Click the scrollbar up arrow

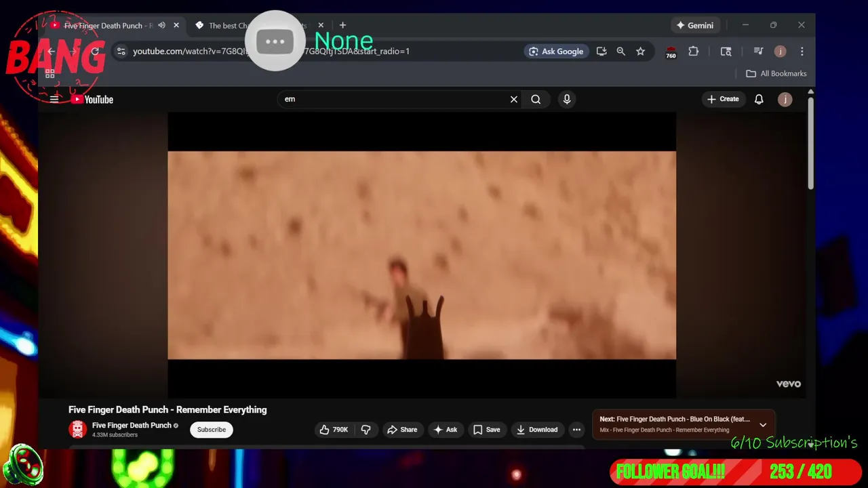[810, 91]
